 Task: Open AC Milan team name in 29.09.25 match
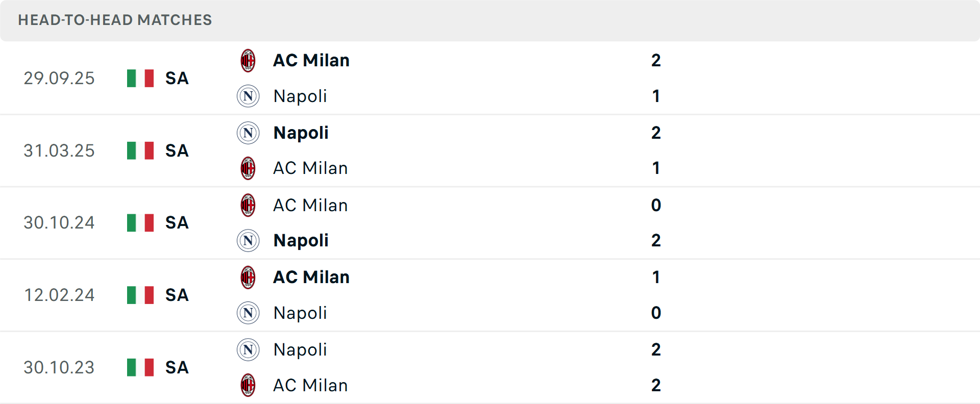(x=311, y=61)
